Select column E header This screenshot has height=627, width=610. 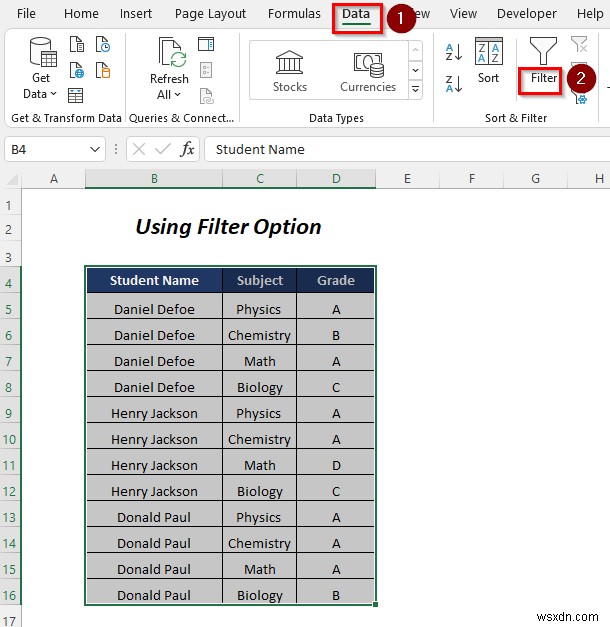[407, 179]
